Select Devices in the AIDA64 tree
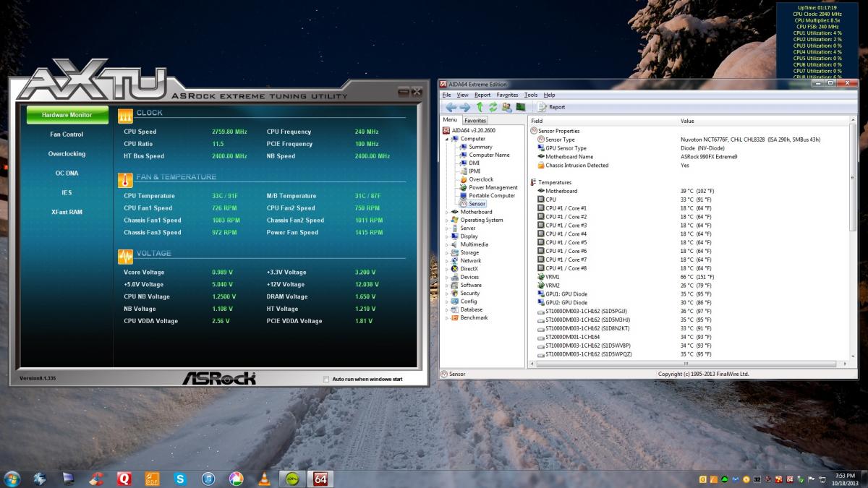Viewport: 868px width, 488px height. click(x=469, y=277)
